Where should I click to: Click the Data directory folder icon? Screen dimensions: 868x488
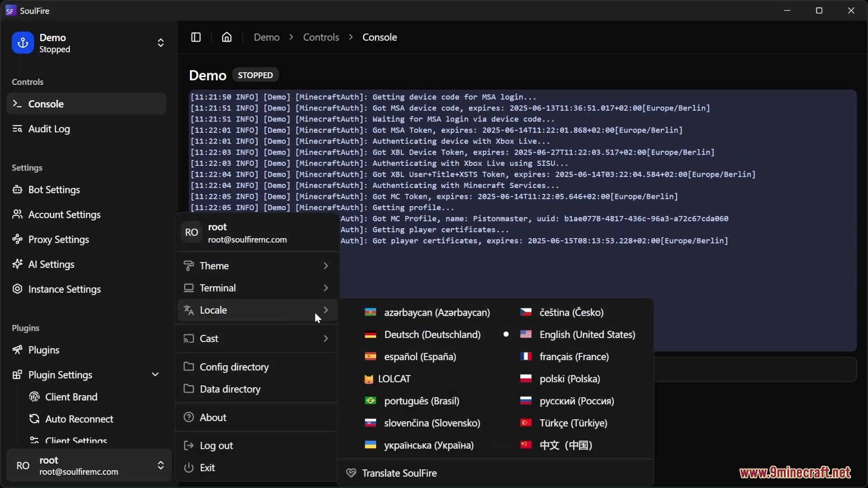point(189,389)
